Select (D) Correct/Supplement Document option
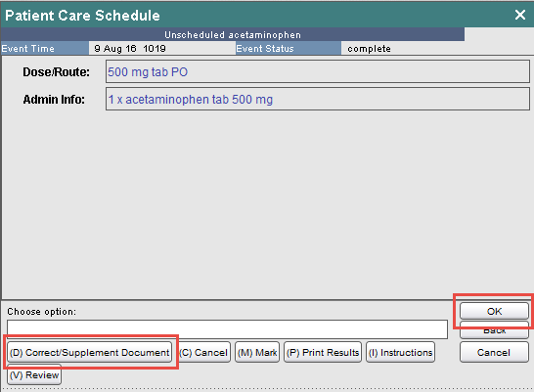Image resolution: width=534 pixels, height=392 pixels. tap(90, 352)
